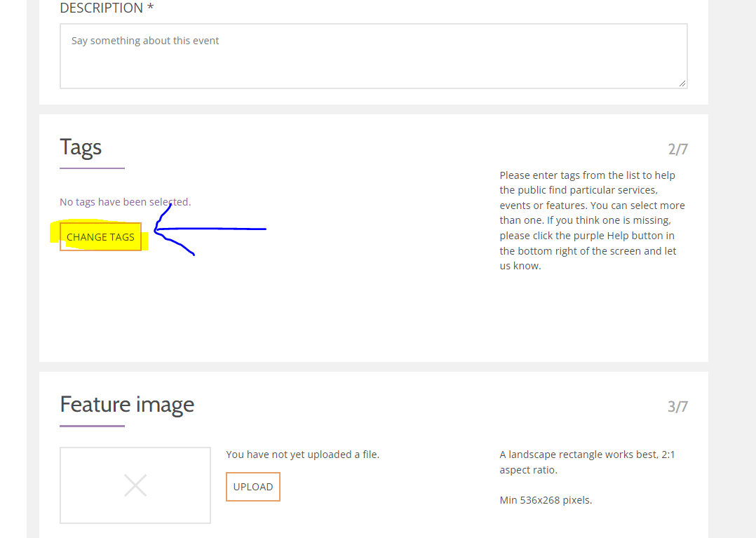
Task: Click the empty feature image placeholder
Action: pyautogui.click(x=135, y=485)
